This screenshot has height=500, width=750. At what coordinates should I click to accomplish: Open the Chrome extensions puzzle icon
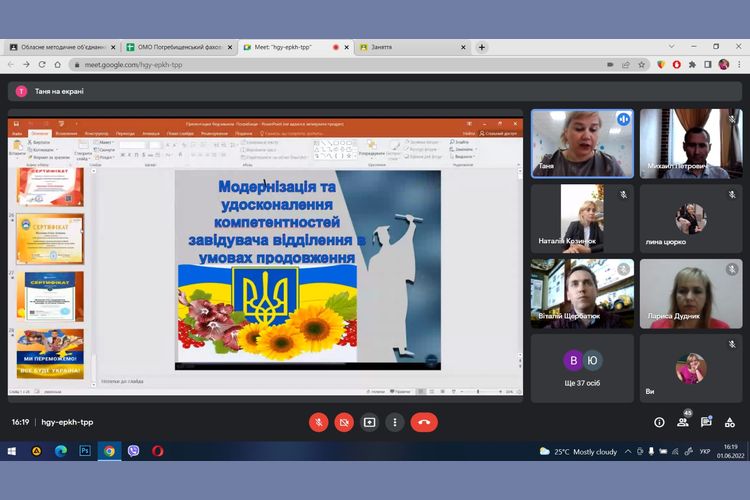click(x=692, y=65)
